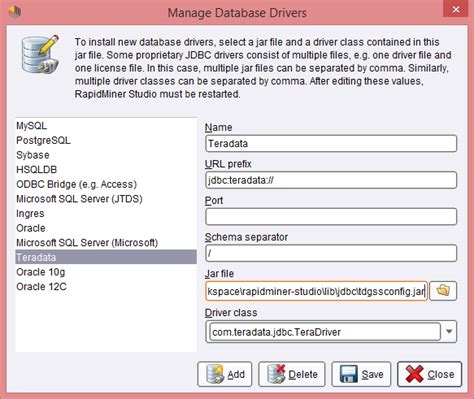The image size is (474, 399).
Task: Open the Driver class dropdown arrow
Action: [x=449, y=332]
